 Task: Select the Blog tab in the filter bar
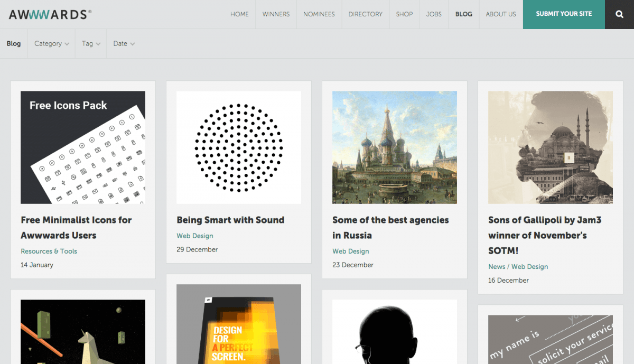coord(14,43)
